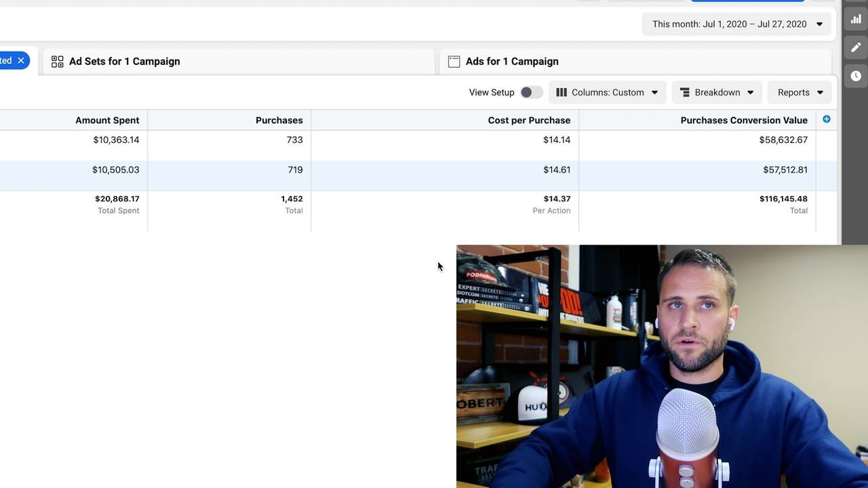
Task: Toggle the View Setup switch
Action: tap(532, 92)
